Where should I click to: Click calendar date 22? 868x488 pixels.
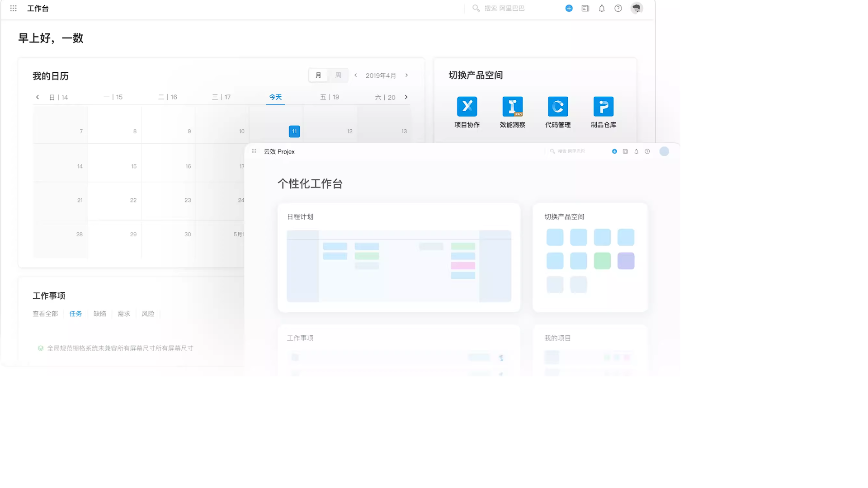pos(133,200)
